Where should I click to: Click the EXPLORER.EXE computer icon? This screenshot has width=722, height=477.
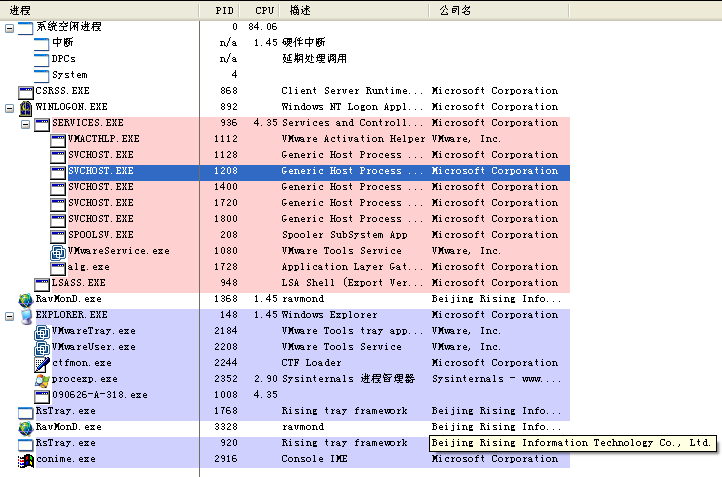[27, 316]
